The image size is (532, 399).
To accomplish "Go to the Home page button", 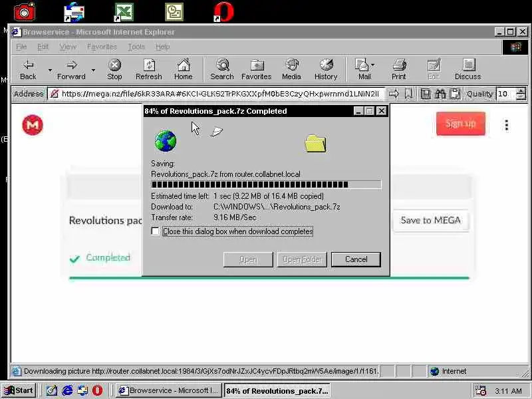I will [x=184, y=70].
